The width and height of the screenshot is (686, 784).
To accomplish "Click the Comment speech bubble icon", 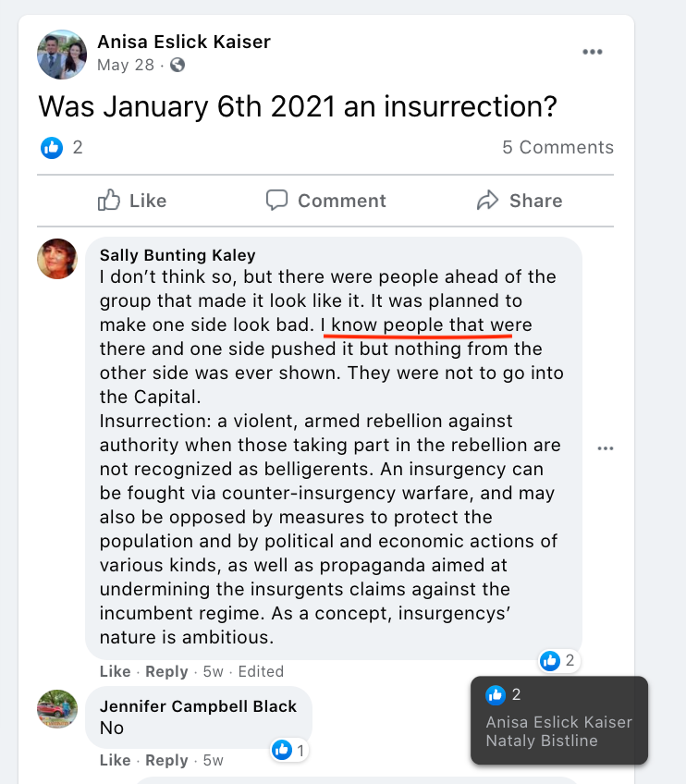I will (277, 201).
